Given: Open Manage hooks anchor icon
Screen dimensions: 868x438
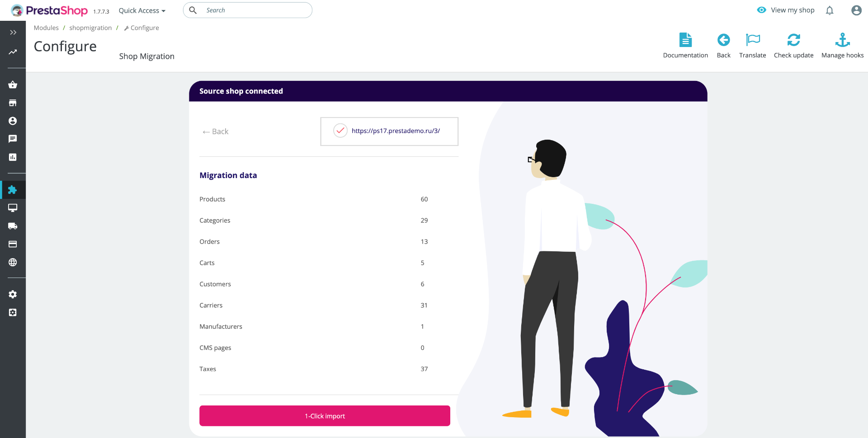Looking at the screenshot, I should pyautogui.click(x=842, y=40).
